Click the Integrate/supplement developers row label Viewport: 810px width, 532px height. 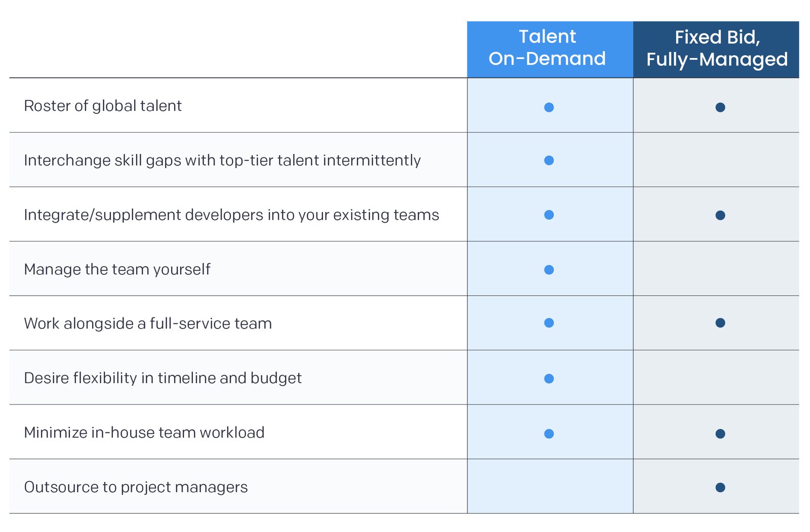(231, 215)
